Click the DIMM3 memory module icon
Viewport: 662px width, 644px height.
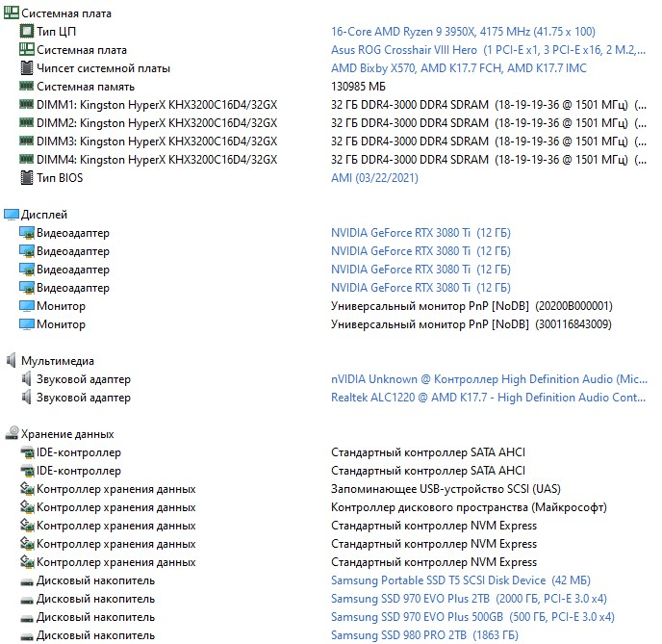point(26,142)
